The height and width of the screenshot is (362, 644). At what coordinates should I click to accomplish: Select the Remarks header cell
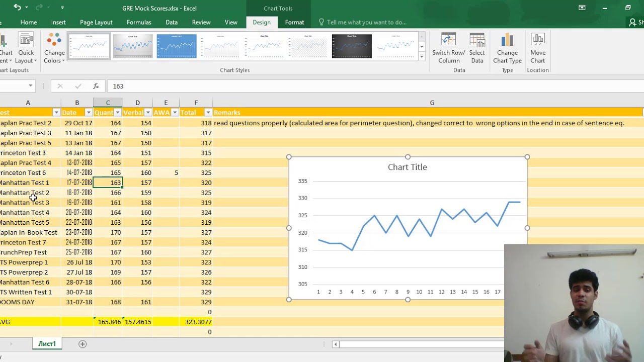428,113
